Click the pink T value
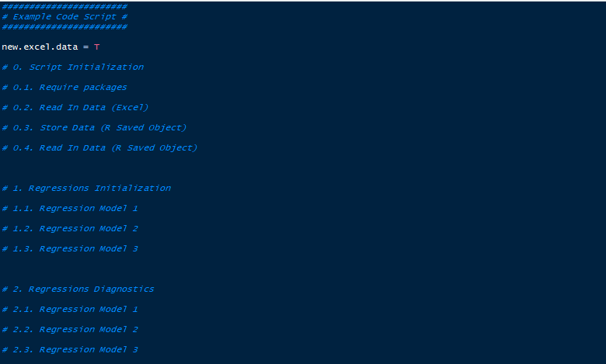This screenshot has height=364, width=606. pyautogui.click(x=96, y=47)
